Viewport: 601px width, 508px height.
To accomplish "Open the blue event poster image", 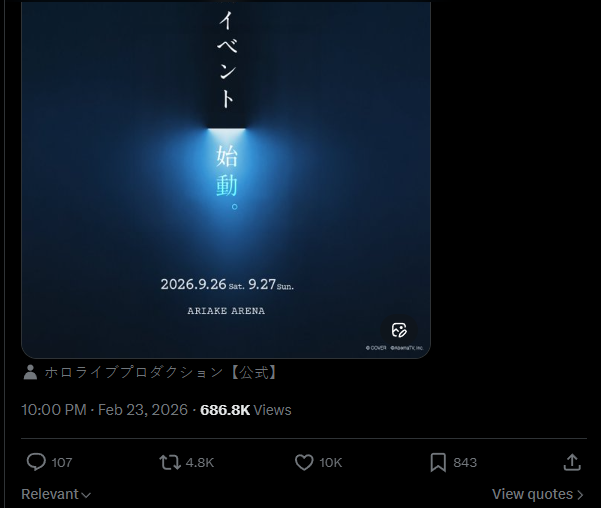I will coord(226,179).
